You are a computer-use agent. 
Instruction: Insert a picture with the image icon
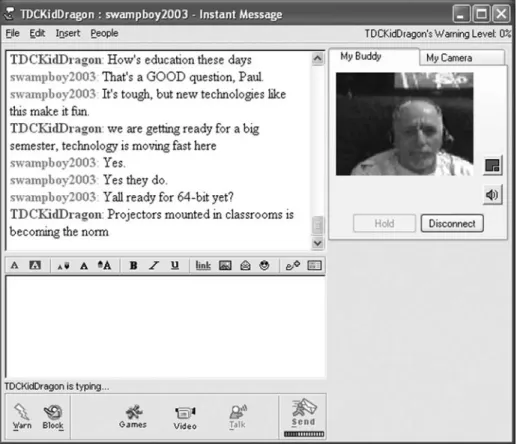click(x=225, y=266)
